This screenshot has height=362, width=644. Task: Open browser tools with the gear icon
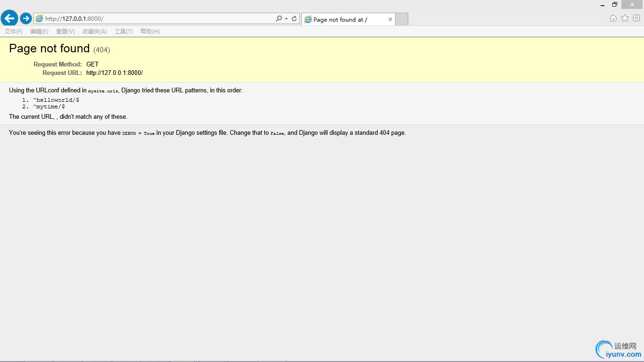coord(636,18)
